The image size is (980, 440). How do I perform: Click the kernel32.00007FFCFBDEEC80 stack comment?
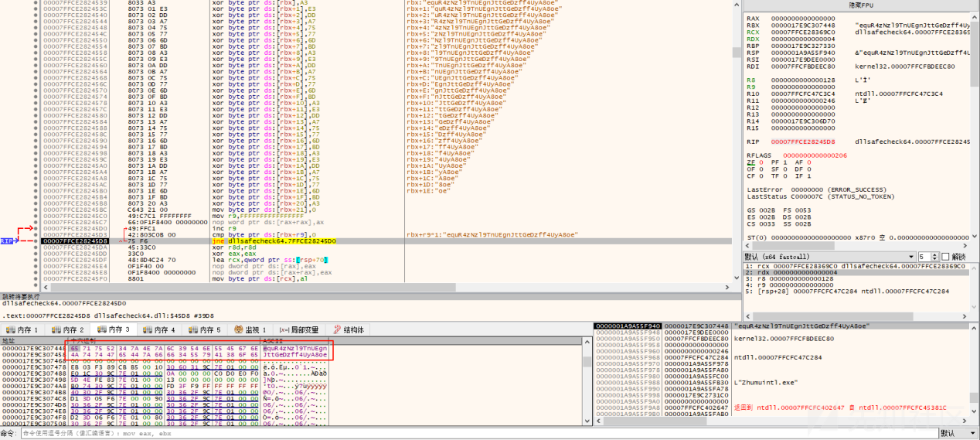click(x=784, y=339)
